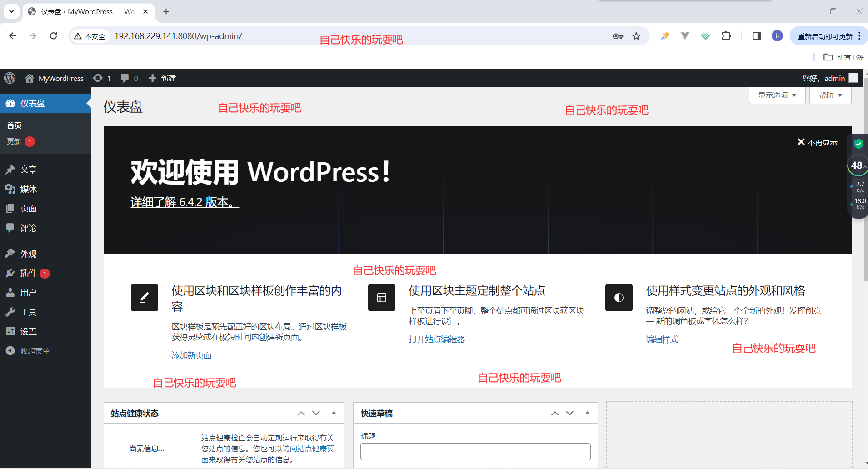Click the green double-chevron extension icon
The width and height of the screenshot is (868, 469).
point(705,36)
